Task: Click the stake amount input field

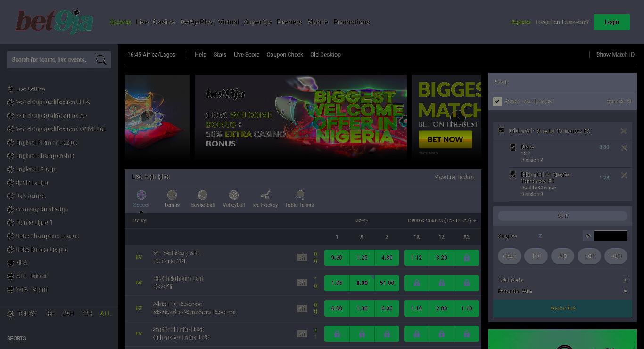Action: coord(611,236)
